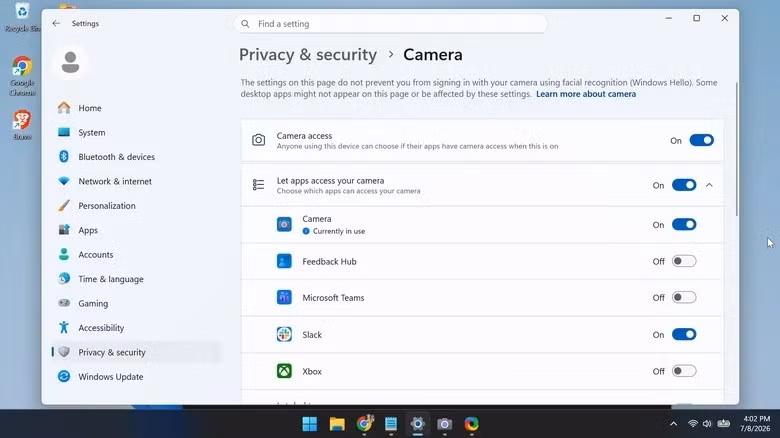This screenshot has height=438, width=780.
Task: Click the Find a setting search box
Action: tap(393, 23)
